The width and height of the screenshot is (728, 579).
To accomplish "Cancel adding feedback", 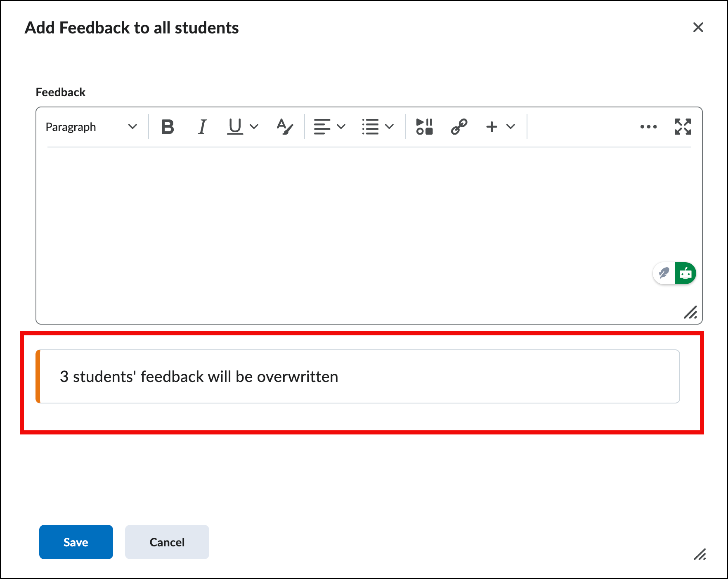I will [167, 542].
